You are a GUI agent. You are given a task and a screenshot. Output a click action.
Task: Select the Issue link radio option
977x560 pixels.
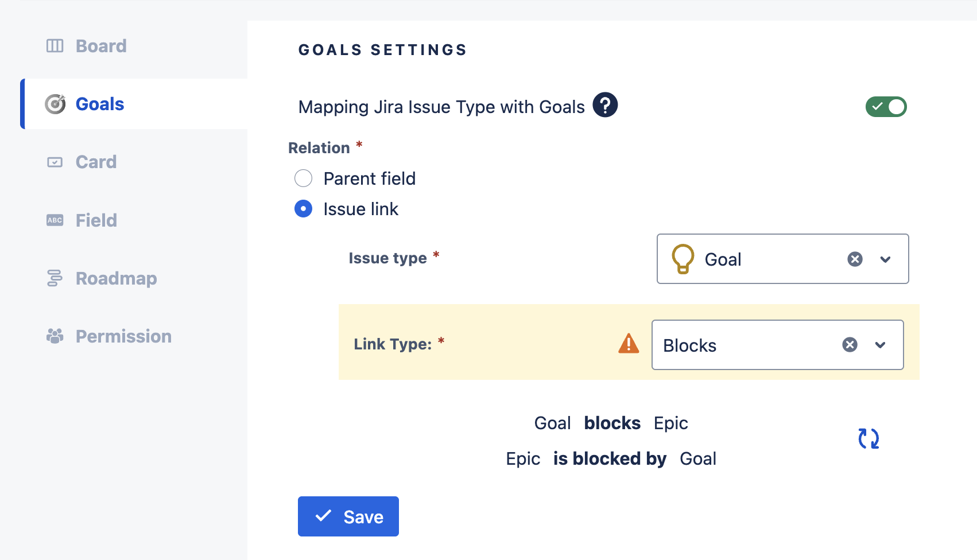[x=303, y=209]
